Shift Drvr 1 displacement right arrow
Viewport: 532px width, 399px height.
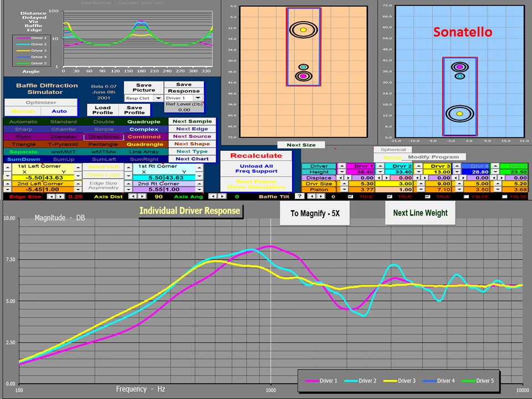(348, 178)
